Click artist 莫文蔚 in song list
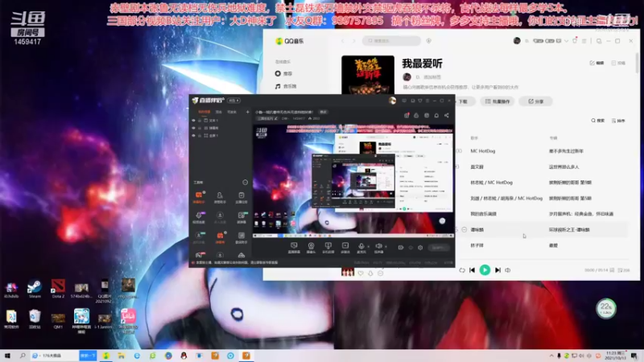 tap(477, 167)
